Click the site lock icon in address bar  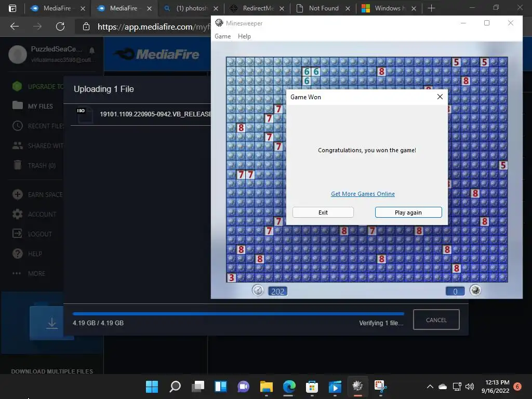pyautogui.click(x=86, y=26)
